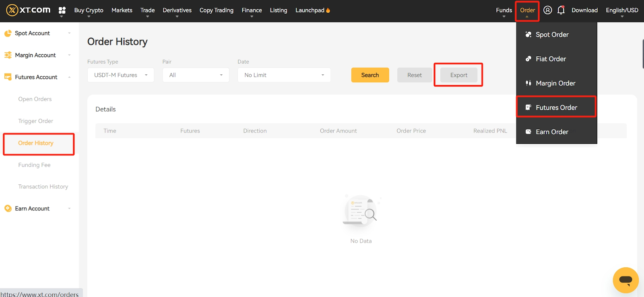Select Futures Order from Order menu

tap(556, 107)
